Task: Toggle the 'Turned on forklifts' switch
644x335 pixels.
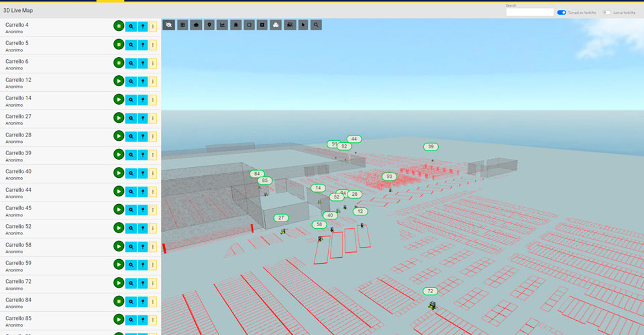Action: (561, 12)
